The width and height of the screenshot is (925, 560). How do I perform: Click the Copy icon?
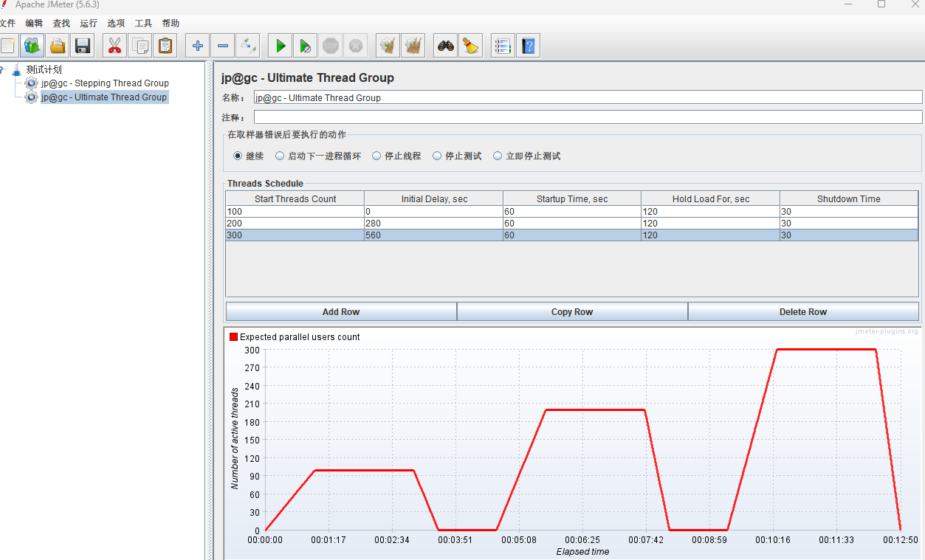140,46
